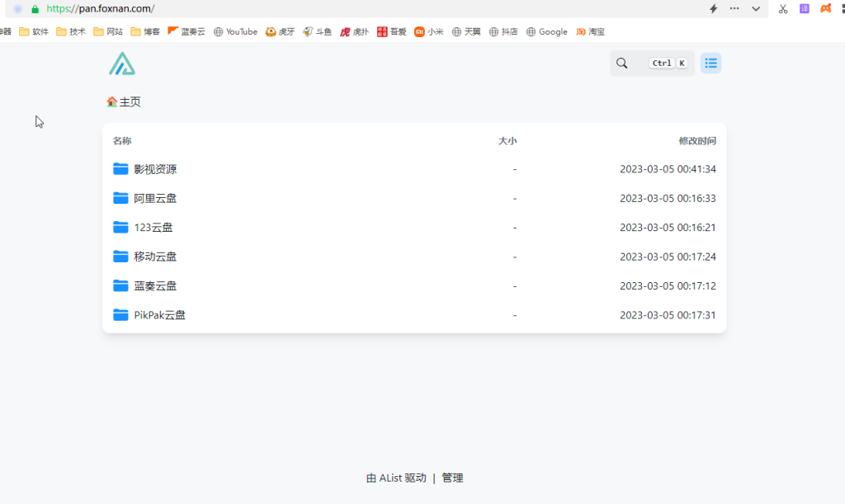Open the 博客 bookmark folder
Image resolution: width=845 pixels, height=504 pixels.
[x=145, y=32]
